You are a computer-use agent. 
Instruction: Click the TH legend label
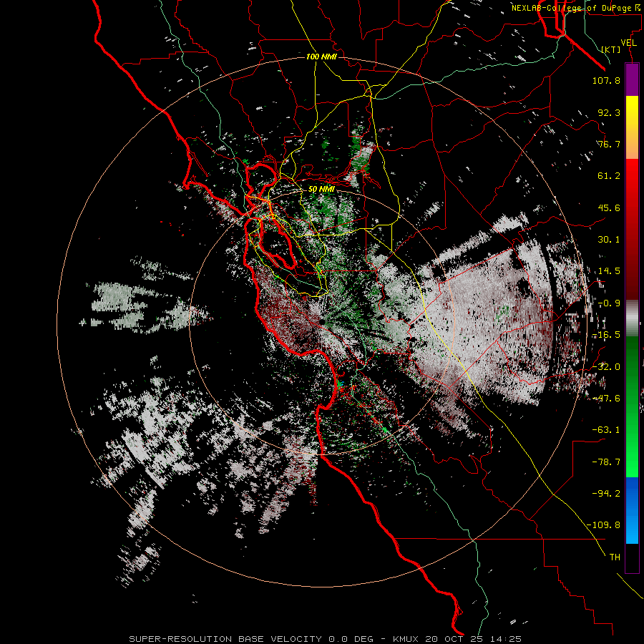point(615,557)
